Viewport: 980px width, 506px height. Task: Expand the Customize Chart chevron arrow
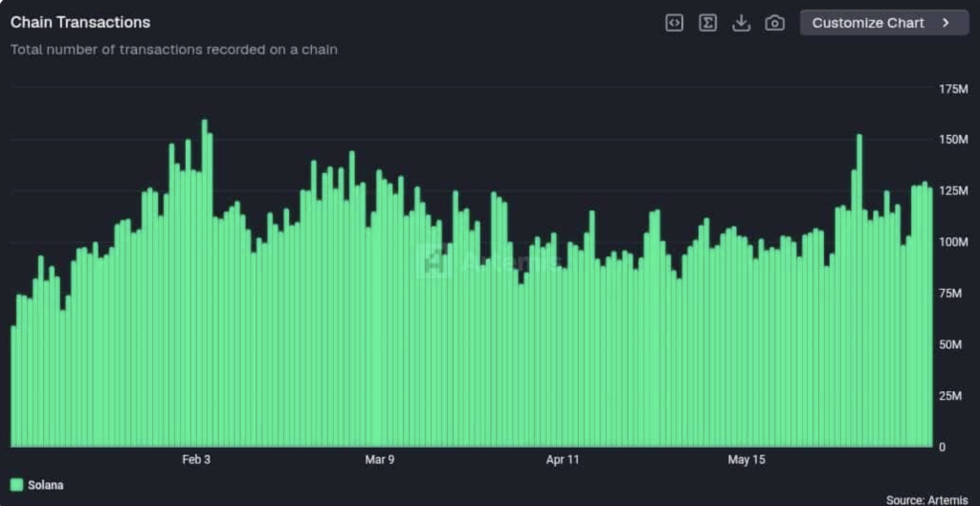947,23
